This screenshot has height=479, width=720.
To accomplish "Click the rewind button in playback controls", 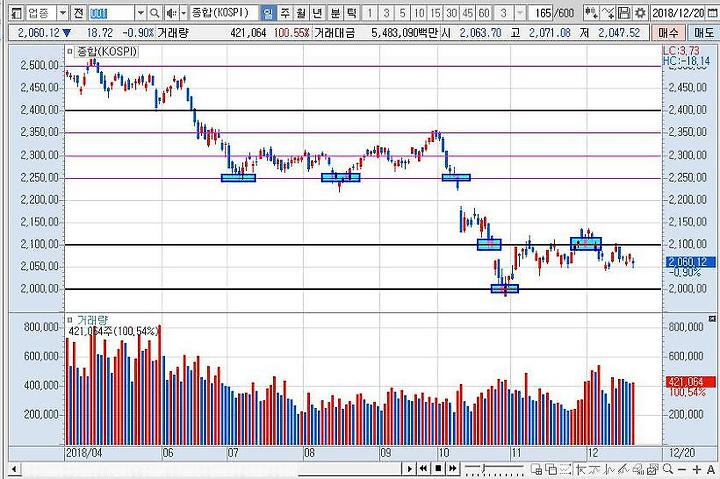I will pyautogui.click(x=423, y=468).
